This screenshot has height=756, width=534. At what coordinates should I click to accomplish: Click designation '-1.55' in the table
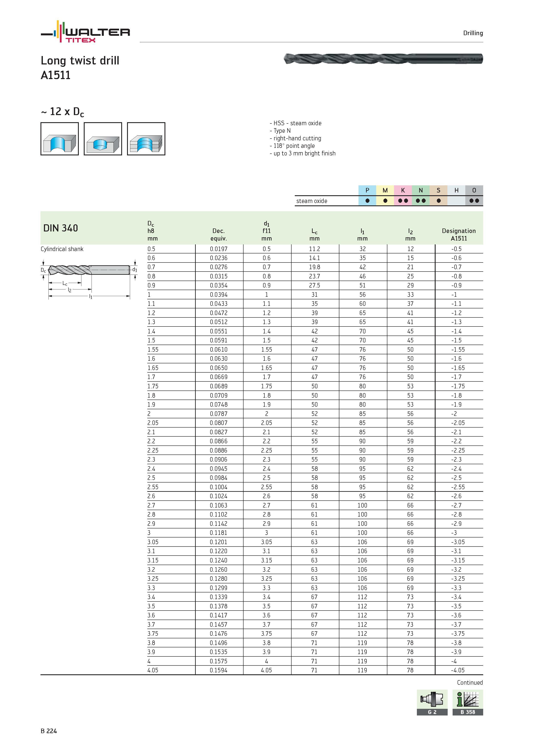pos(458,350)
